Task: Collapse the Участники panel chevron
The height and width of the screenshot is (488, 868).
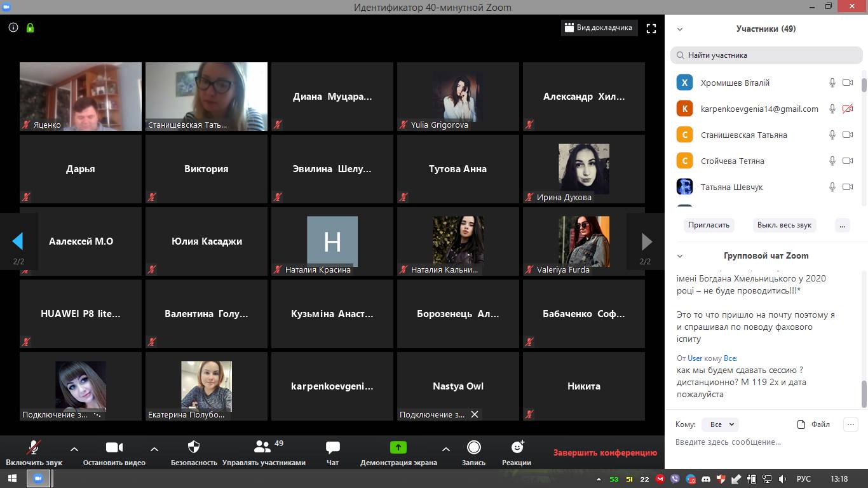Action: click(x=679, y=29)
